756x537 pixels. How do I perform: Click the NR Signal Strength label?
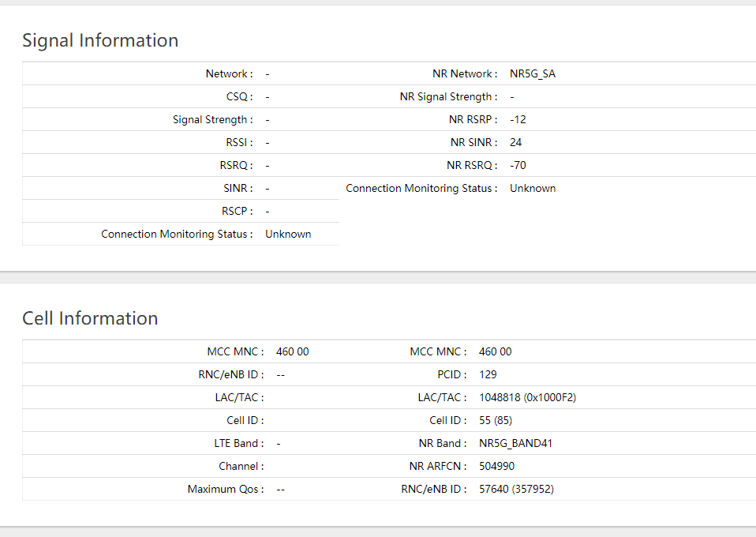pos(448,97)
